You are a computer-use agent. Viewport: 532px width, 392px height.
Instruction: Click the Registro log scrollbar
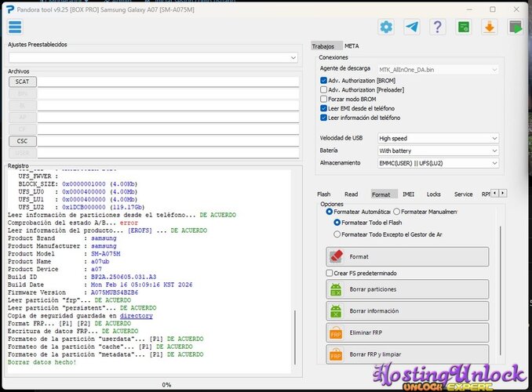pyautogui.click(x=295, y=337)
